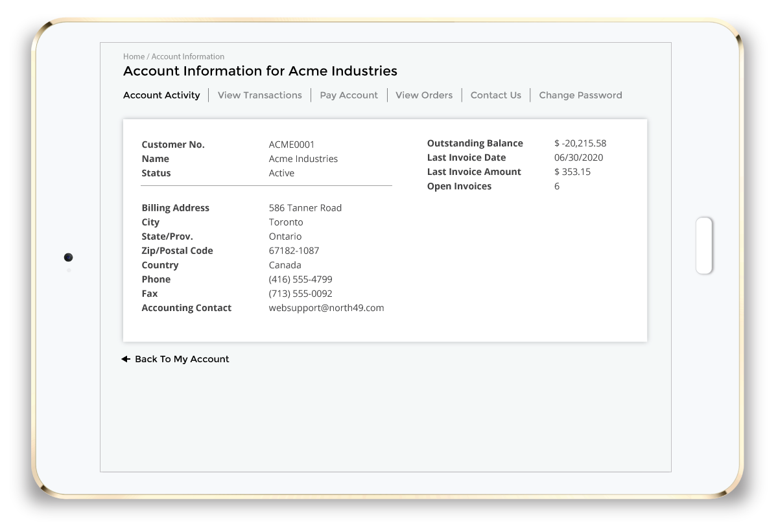The width and height of the screenshot is (778, 532).
Task: Click the Last Invoice Amount label
Action: [475, 172]
